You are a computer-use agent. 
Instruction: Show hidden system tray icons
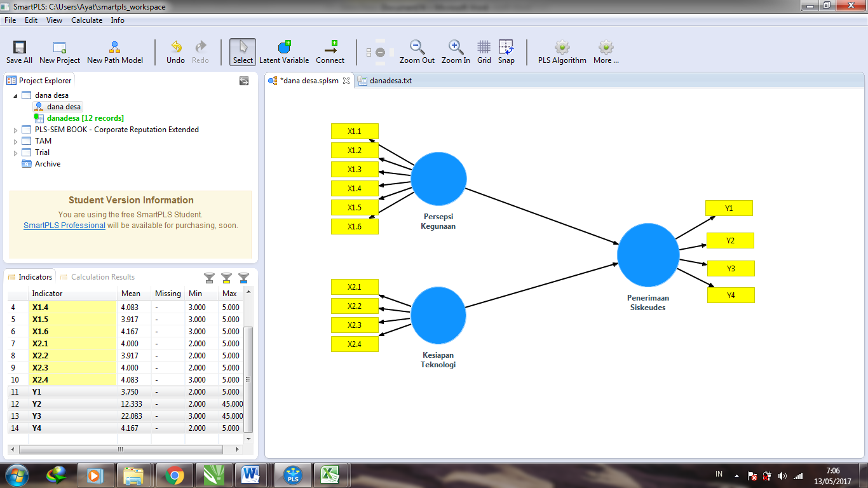click(736, 475)
